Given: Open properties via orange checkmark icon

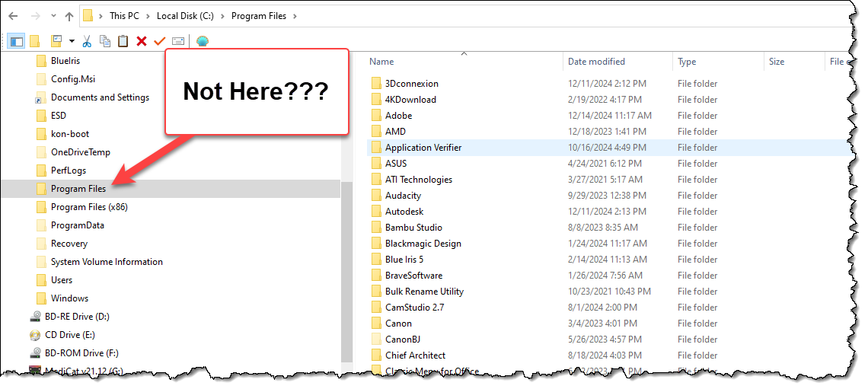Looking at the screenshot, I should click(x=159, y=41).
